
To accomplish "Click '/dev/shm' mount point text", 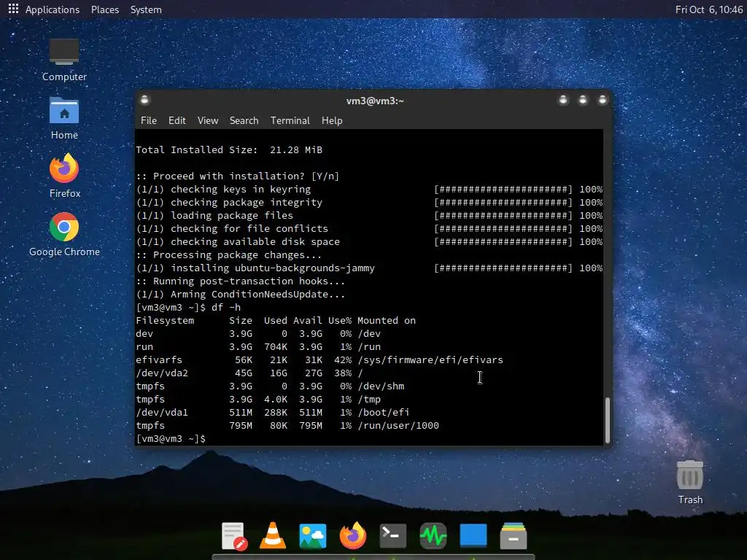I will click(x=381, y=386).
